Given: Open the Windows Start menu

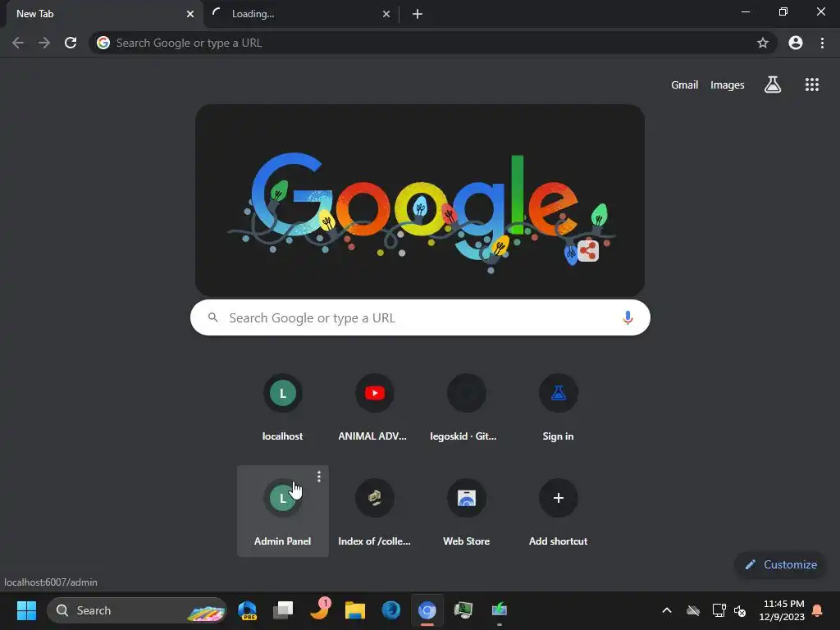Looking at the screenshot, I should 26,610.
